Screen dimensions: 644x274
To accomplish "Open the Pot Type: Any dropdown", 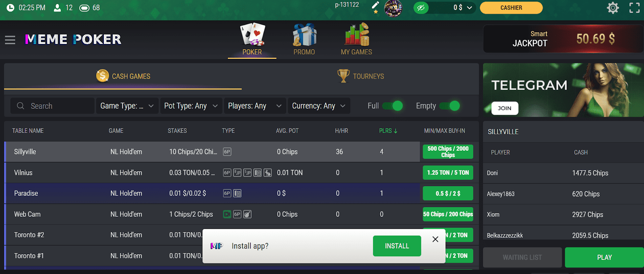I will pos(191,106).
